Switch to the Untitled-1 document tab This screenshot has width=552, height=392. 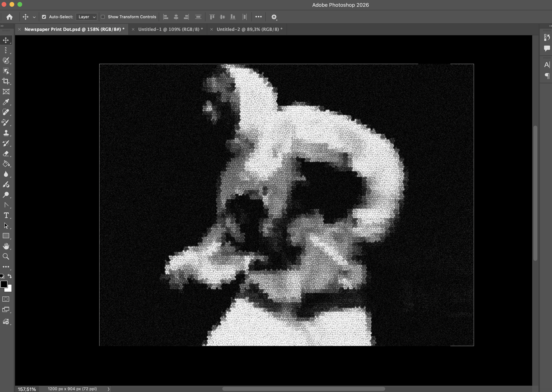[170, 29]
